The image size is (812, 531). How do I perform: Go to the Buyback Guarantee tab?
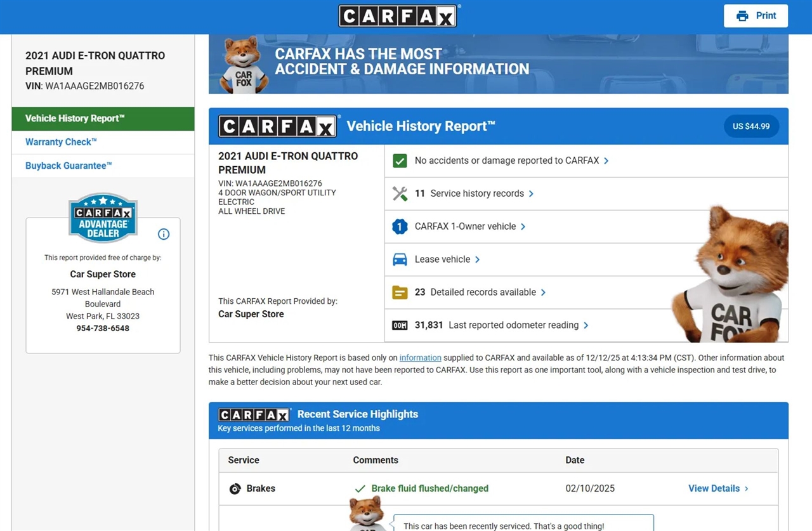click(x=69, y=166)
